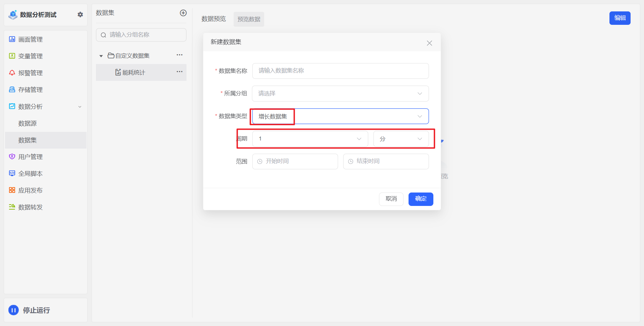Open the period unit dropdown showing 分
This screenshot has width=644, height=326.
[x=401, y=139]
